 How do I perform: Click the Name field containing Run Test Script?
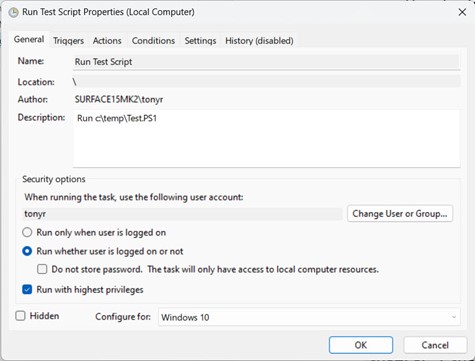(266, 62)
